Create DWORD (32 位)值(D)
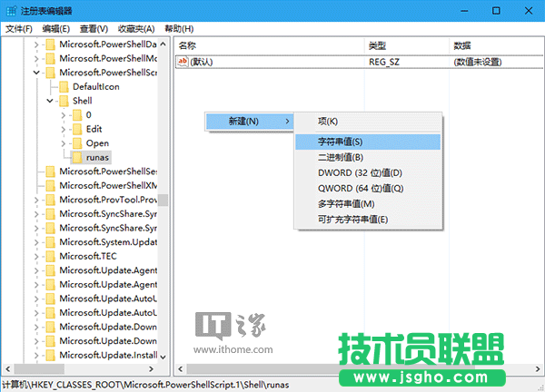This screenshot has height=392, width=545. (368, 173)
